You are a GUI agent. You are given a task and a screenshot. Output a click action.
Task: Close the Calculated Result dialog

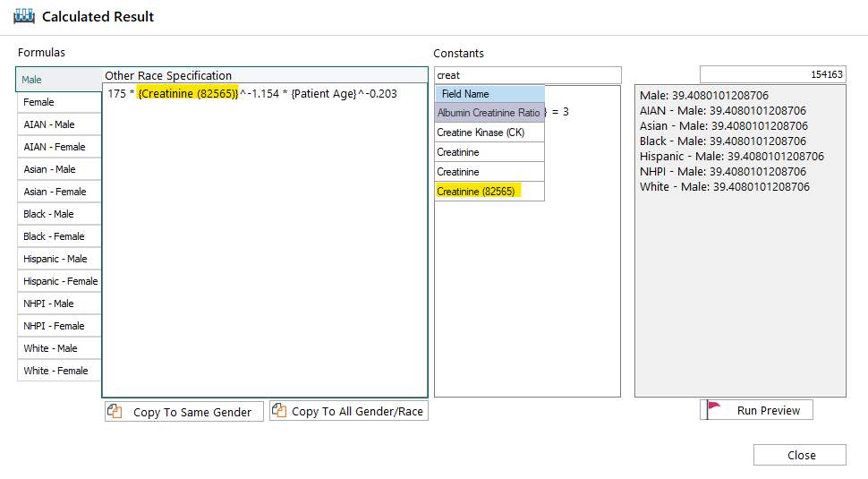coord(800,455)
